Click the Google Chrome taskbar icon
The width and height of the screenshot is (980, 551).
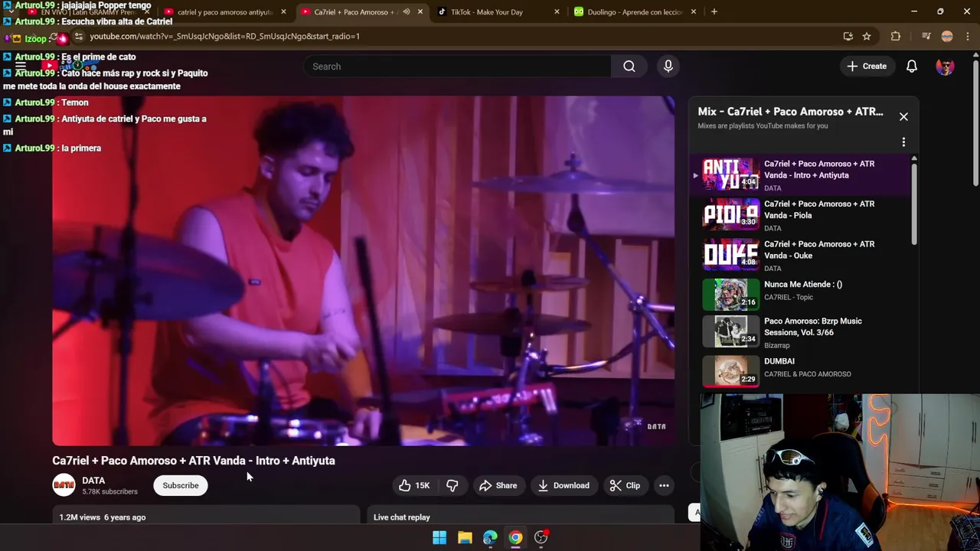coord(515,537)
